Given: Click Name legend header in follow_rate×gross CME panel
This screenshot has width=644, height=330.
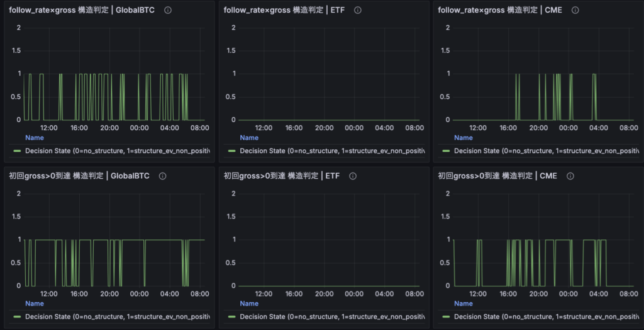Looking at the screenshot, I should [x=464, y=138].
